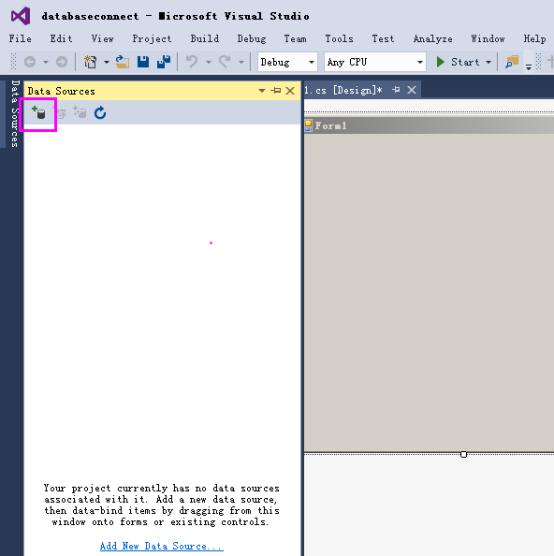Expand the Start button dropdown arrow
554x556 pixels.
coord(488,62)
